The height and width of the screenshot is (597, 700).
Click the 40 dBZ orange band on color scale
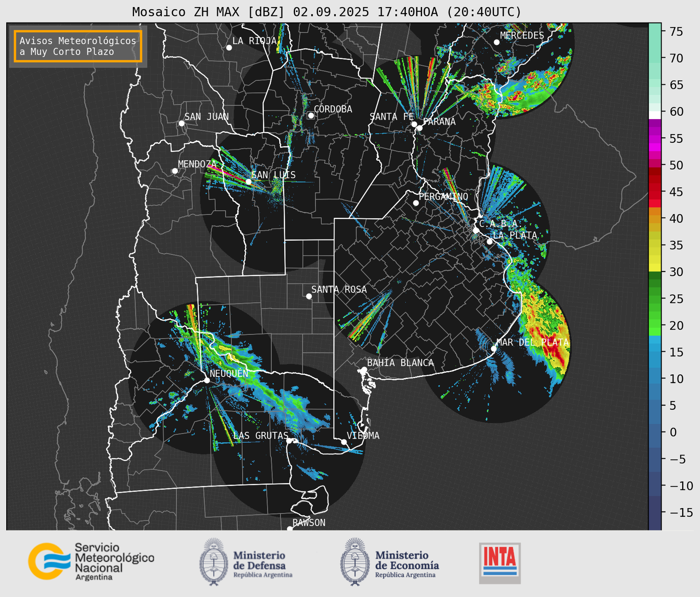pos(655,219)
